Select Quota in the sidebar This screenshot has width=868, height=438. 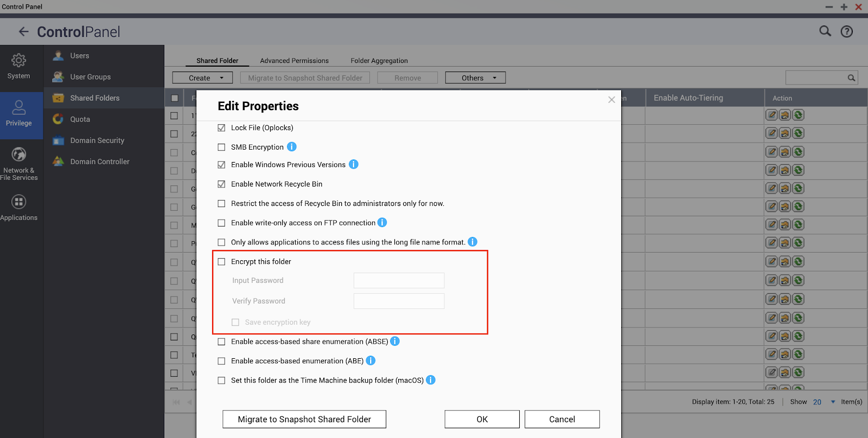point(80,119)
